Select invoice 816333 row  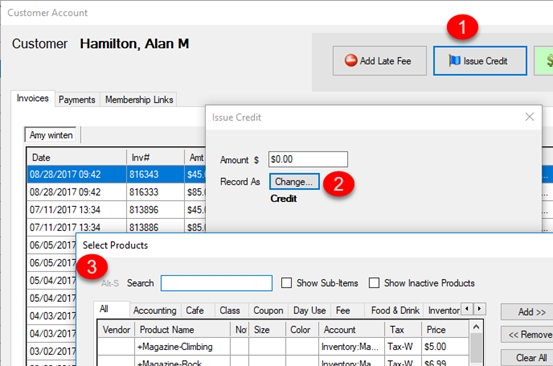(116, 192)
